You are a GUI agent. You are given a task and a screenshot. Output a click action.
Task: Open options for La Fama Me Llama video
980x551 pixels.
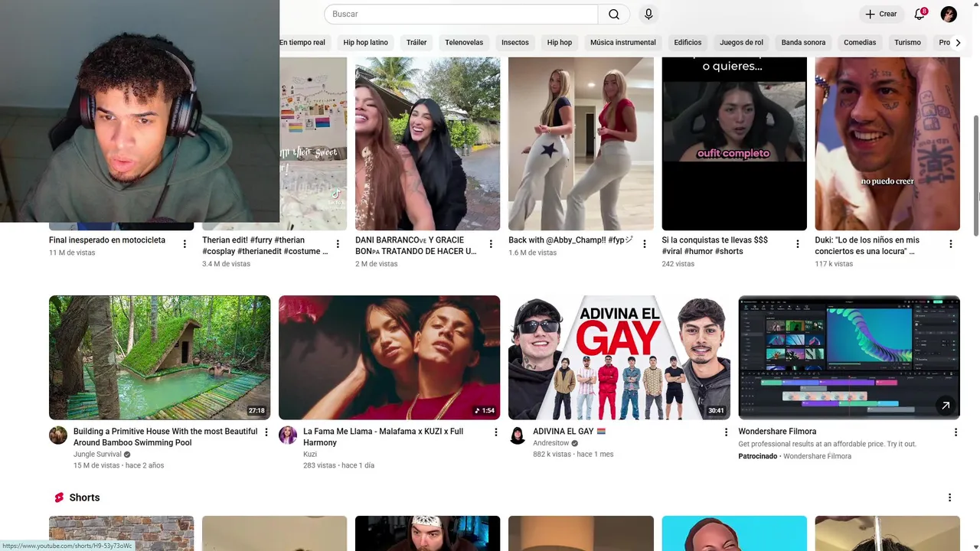495,432
